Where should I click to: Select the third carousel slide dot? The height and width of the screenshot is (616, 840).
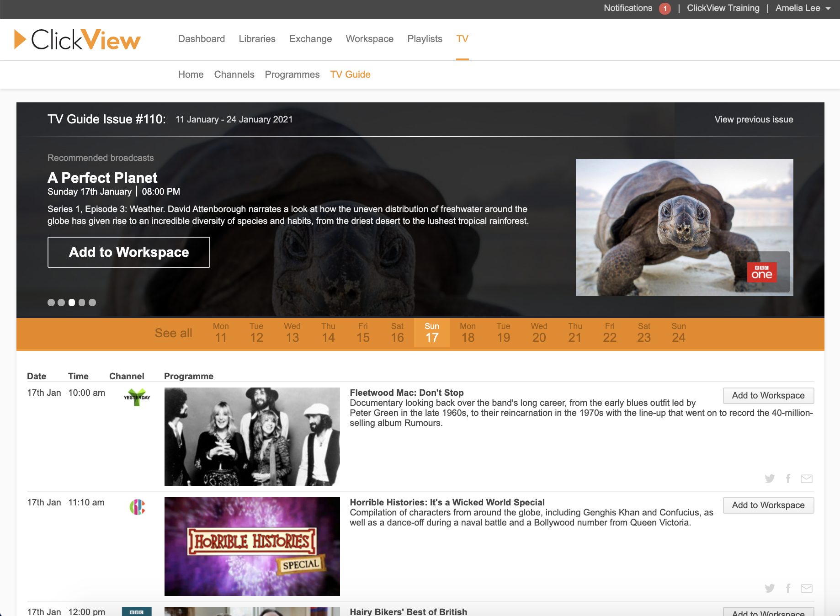[72, 303]
